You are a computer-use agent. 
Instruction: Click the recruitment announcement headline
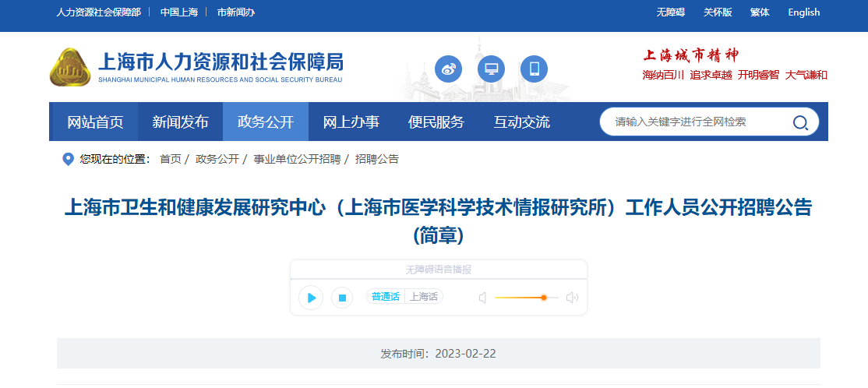click(x=439, y=220)
